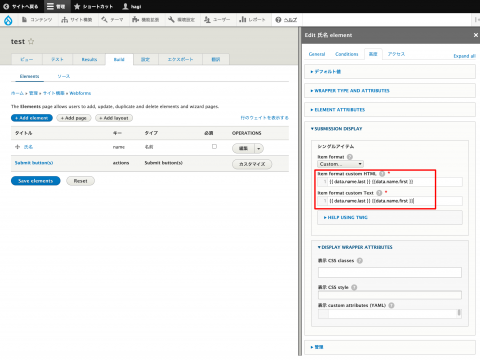Switch to the Export (エクスポート) tab
Image resolution: width=480 pixels, height=360 pixels.
(180, 59)
